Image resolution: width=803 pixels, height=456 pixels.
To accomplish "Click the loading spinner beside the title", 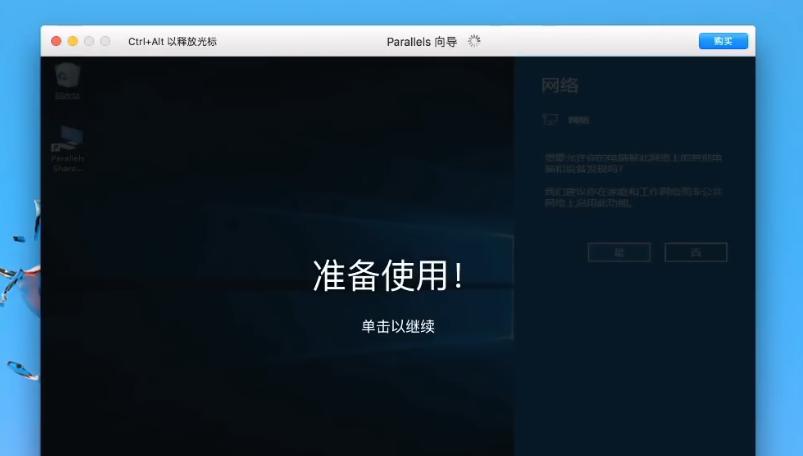I will click(x=474, y=41).
